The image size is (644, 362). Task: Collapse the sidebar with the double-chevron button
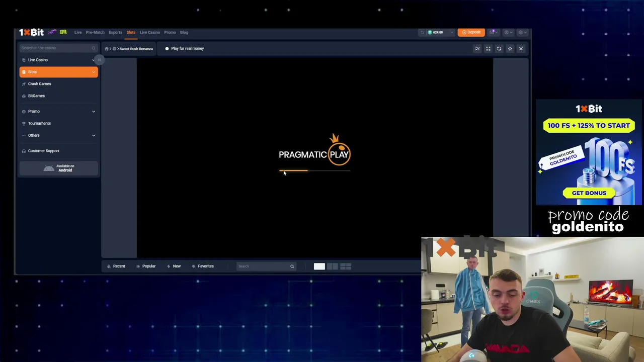99,60
